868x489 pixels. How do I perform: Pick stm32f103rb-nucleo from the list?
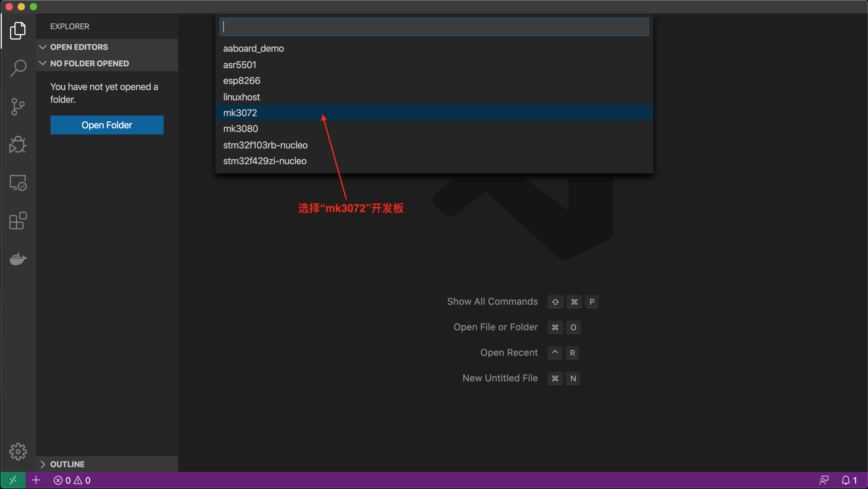pos(434,145)
